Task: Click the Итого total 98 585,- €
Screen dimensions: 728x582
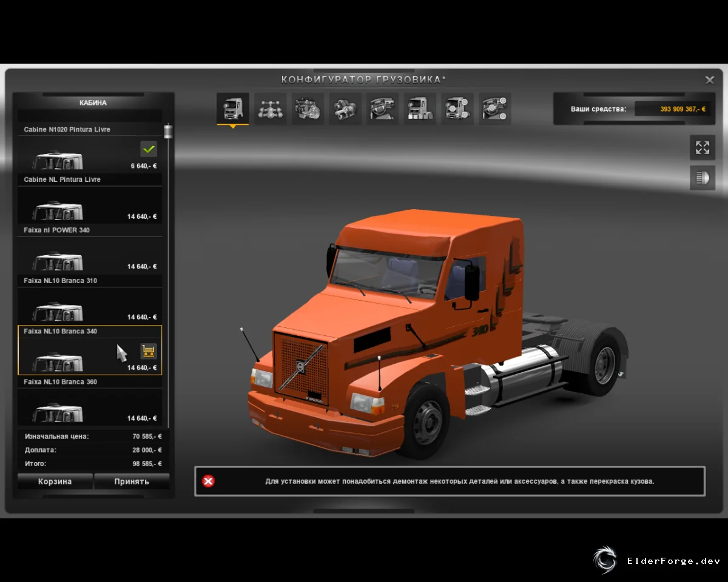Action: pyautogui.click(x=147, y=464)
